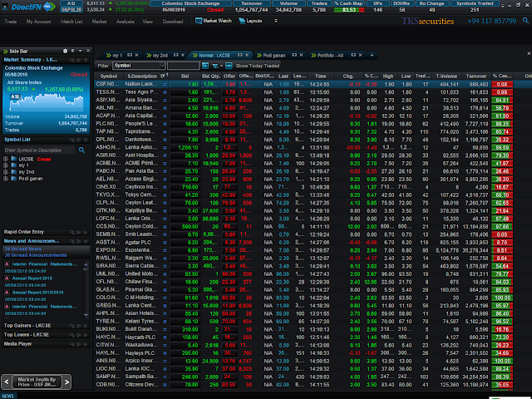
Task: Detach the Normal : LKCSE tab window
Action: pyautogui.click(x=240, y=55)
